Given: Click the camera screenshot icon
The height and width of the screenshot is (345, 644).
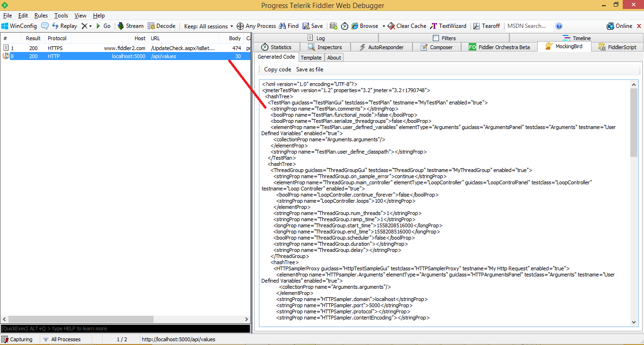Looking at the screenshot, I should pos(334,26).
